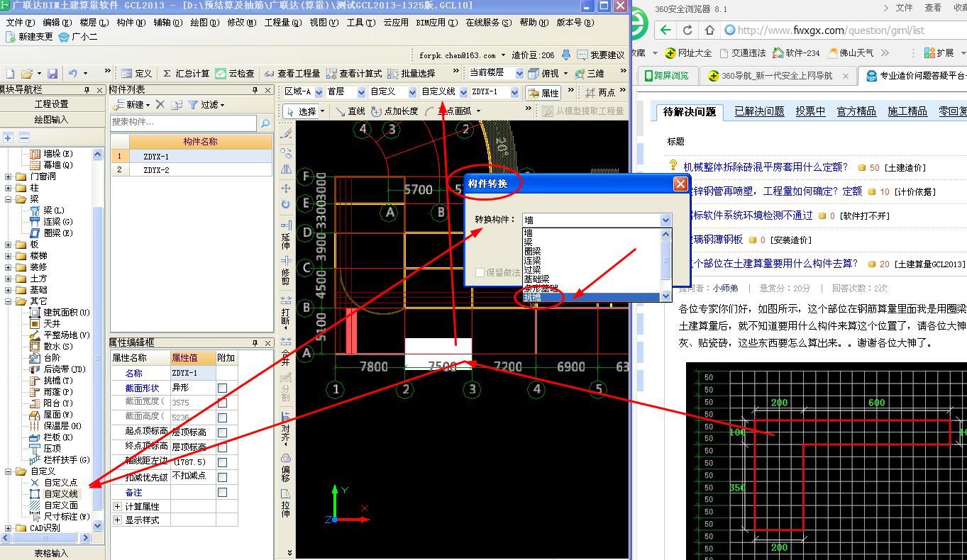Open 我要建议 feedback link
Viewport: 967px width, 560px height.
click(x=600, y=55)
